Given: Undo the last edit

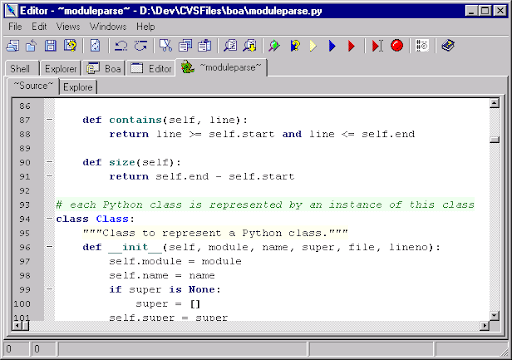Looking at the screenshot, I should [x=121, y=46].
